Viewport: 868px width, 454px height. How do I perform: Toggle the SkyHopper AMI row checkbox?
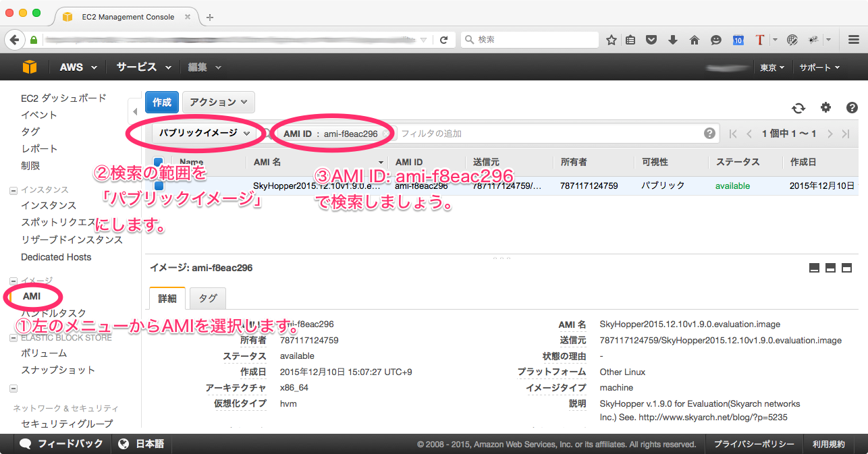click(159, 186)
